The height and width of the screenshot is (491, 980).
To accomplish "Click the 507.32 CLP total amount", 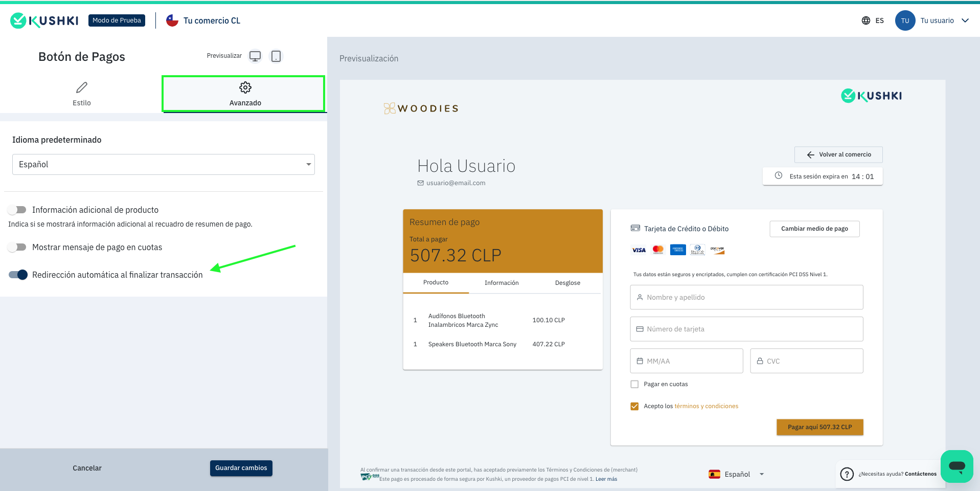I will (455, 255).
